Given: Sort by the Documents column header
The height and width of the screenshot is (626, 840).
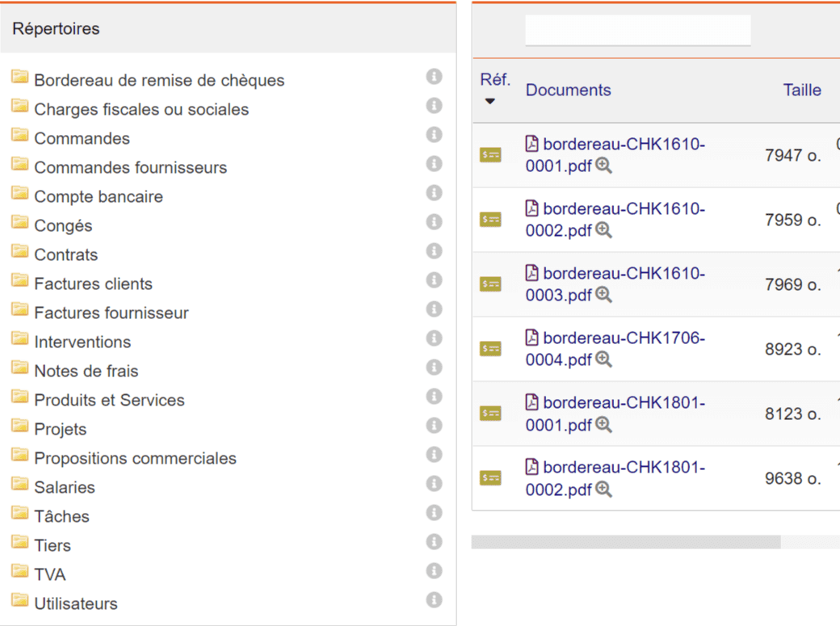Looking at the screenshot, I should [568, 90].
